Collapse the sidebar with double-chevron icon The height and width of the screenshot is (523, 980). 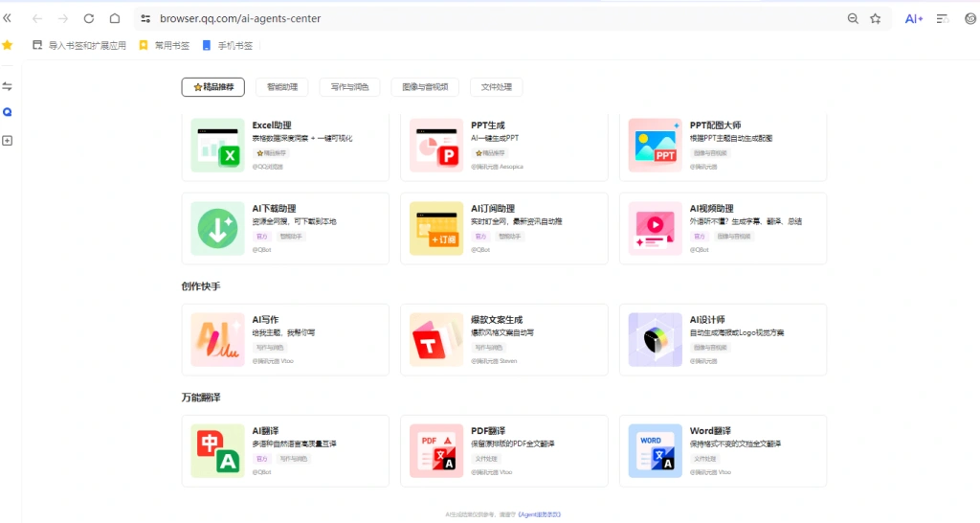[8, 18]
